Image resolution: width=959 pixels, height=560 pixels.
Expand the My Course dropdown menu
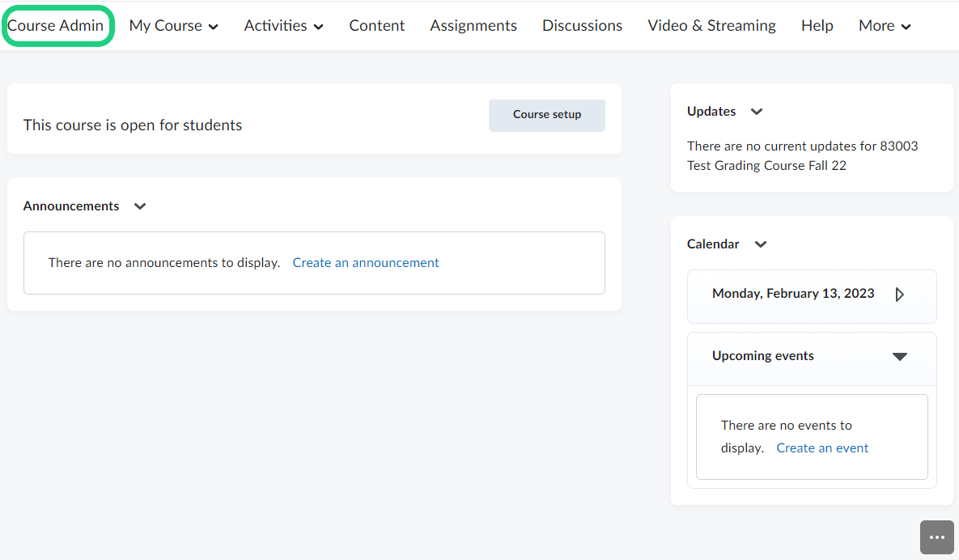(x=173, y=26)
